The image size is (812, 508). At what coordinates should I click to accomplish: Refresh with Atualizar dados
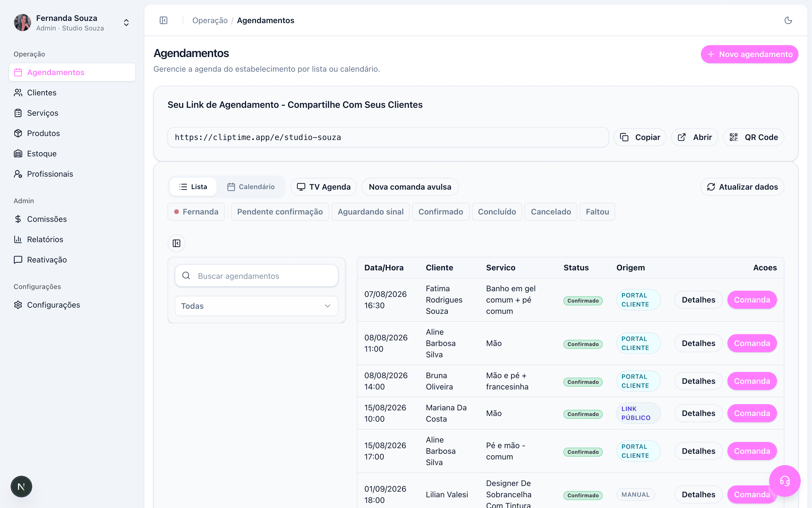pos(742,187)
